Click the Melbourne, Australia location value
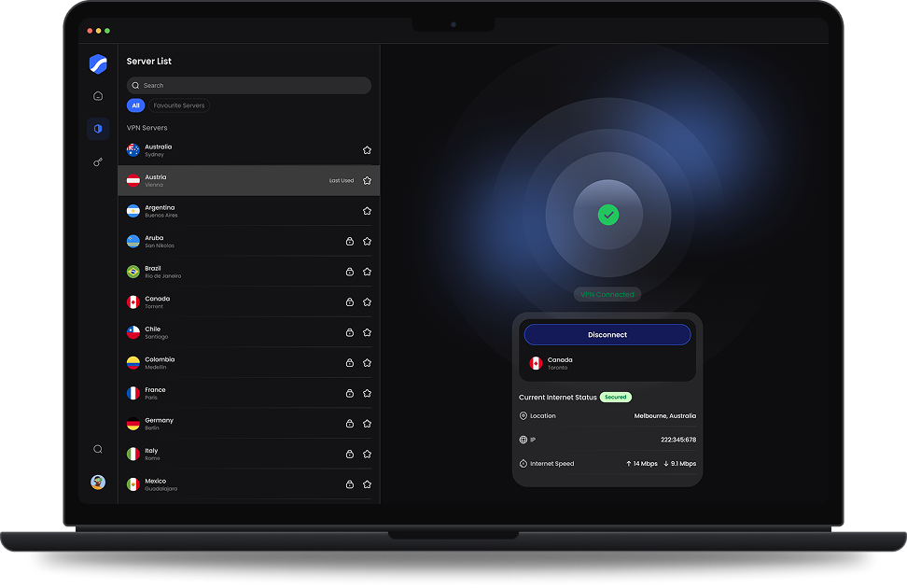The height and width of the screenshot is (588, 907). 664,416
